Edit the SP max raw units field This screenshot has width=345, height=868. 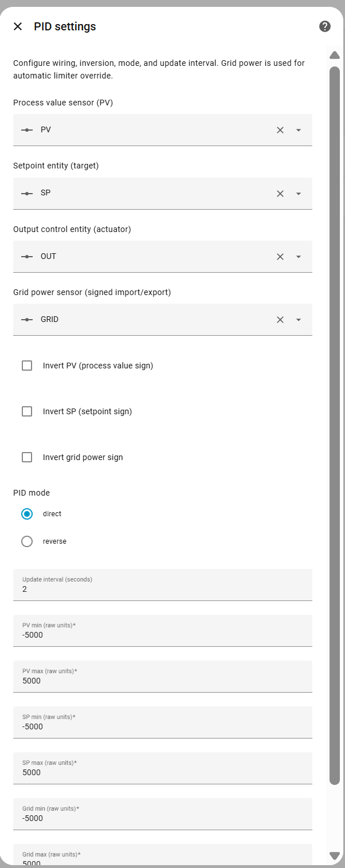pyautogui.click(x=163, y=768)
